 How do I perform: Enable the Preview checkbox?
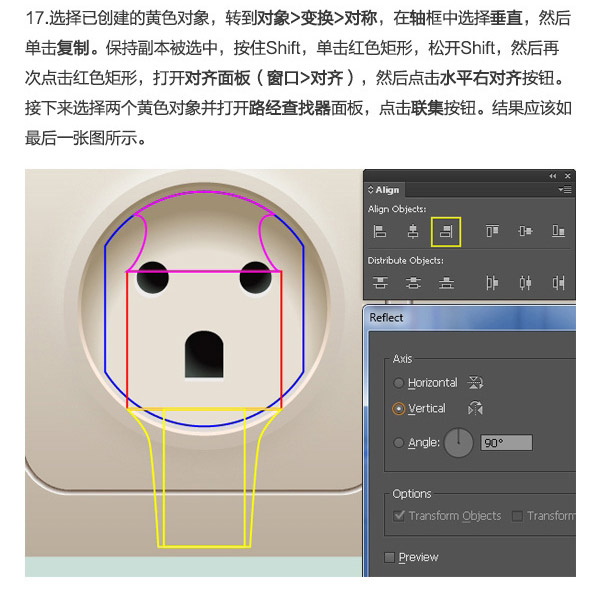coord(389,557)
